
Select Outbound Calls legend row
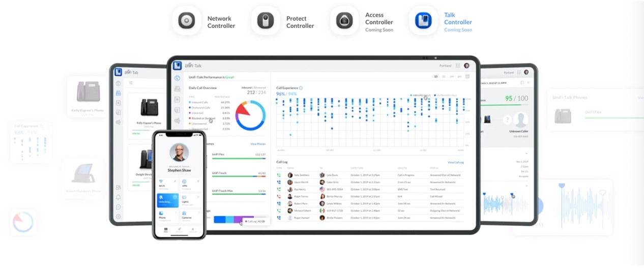(x=209, y=107)
